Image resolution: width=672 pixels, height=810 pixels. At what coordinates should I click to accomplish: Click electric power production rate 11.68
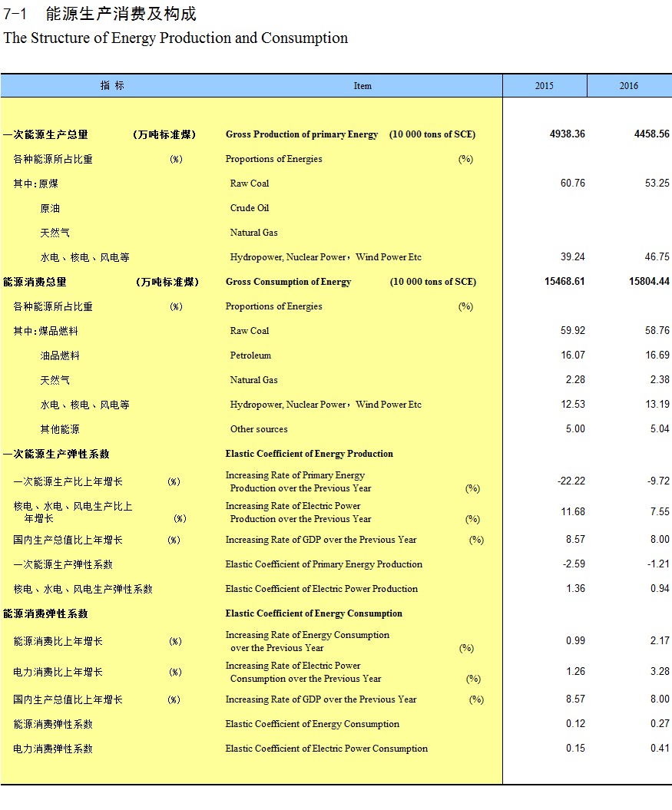tap(573, 511)
